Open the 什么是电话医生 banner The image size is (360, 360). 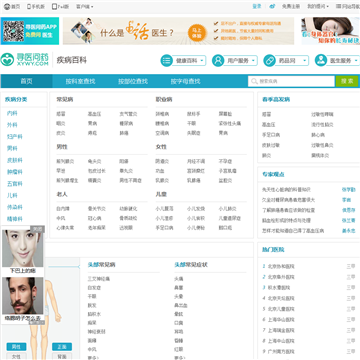[x=178, y=31]
